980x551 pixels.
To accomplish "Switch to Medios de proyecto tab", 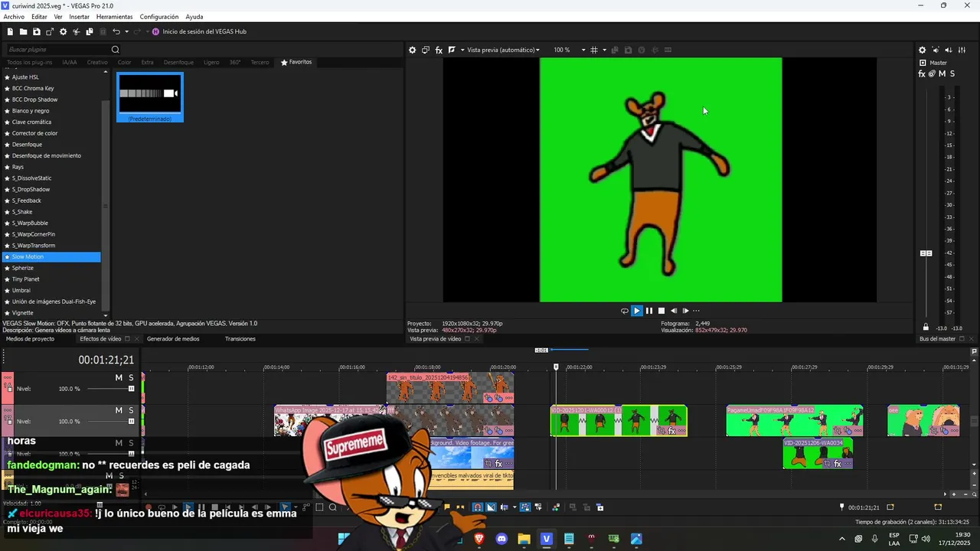I will [x=30, y=339].
